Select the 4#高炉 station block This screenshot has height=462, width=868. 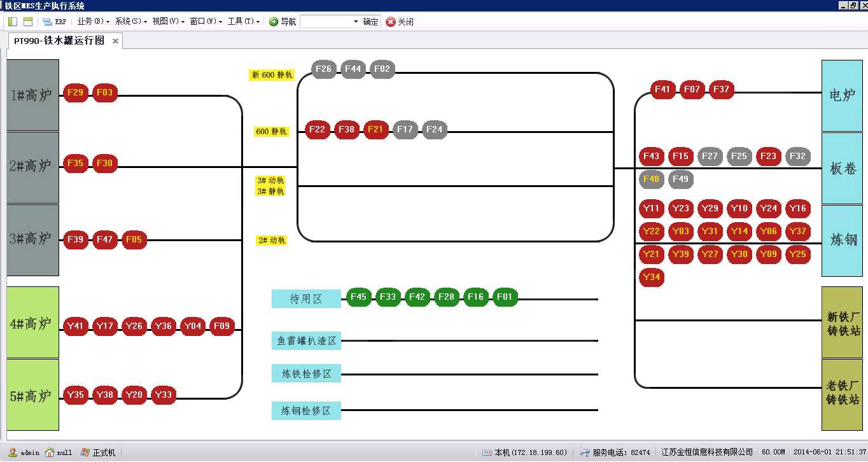click(x=32, y=323)
